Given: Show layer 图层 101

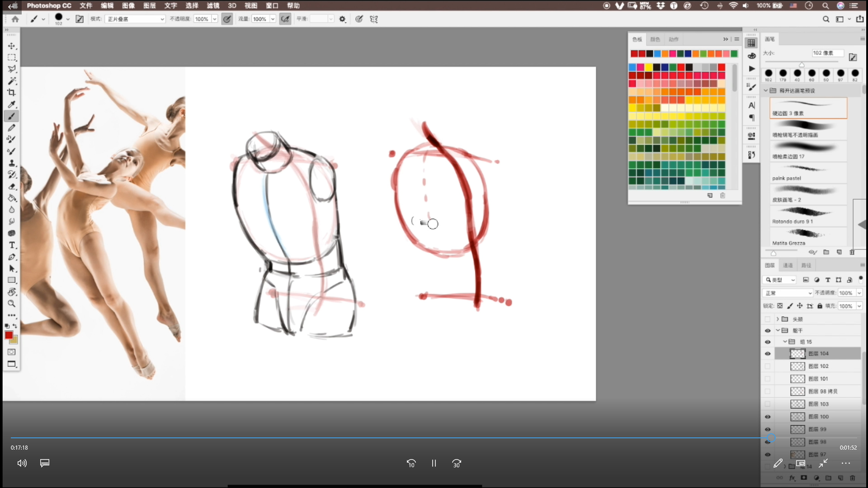Looking at the screenshot, I should (768, 379).
